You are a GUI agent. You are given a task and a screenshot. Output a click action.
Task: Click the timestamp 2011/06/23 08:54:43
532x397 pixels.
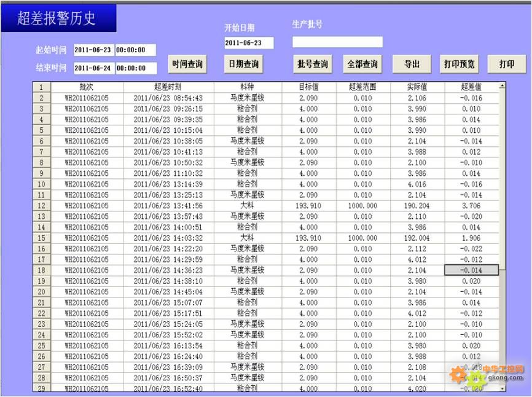pyautogui.click(x=168, y=98)
